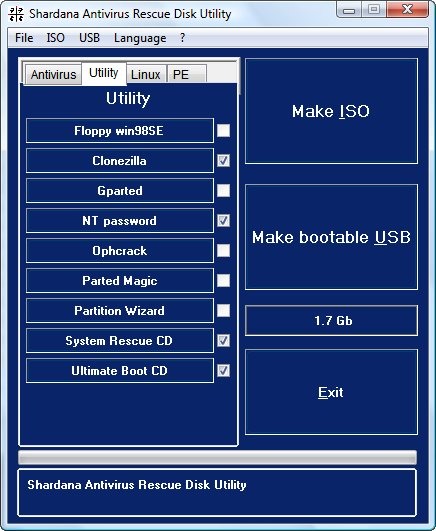Click the Make ISO button
436x531 pixels.
[x=331, y=111]
